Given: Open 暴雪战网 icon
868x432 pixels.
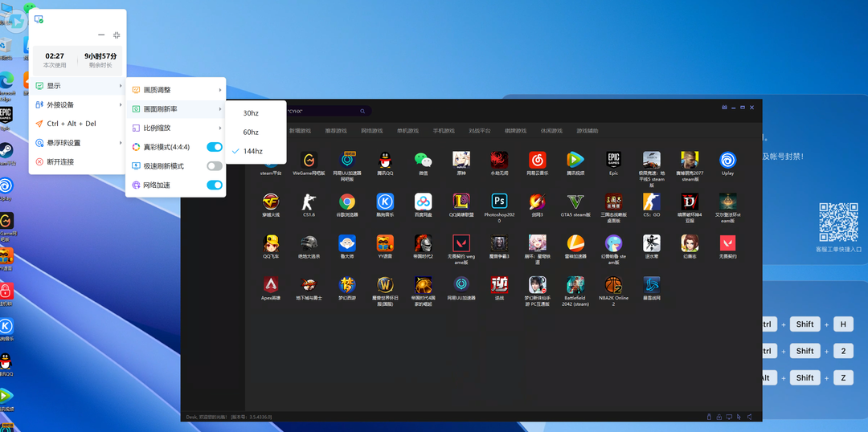Looking at the screenshot, I should (652, 284).
